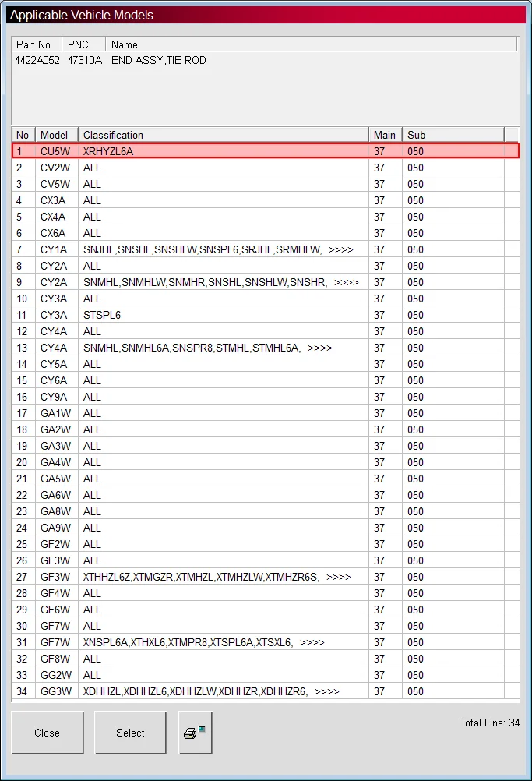This screenshot has width=532, height=781.
Task: Select row 32 model GF8W
Action: 55,659
